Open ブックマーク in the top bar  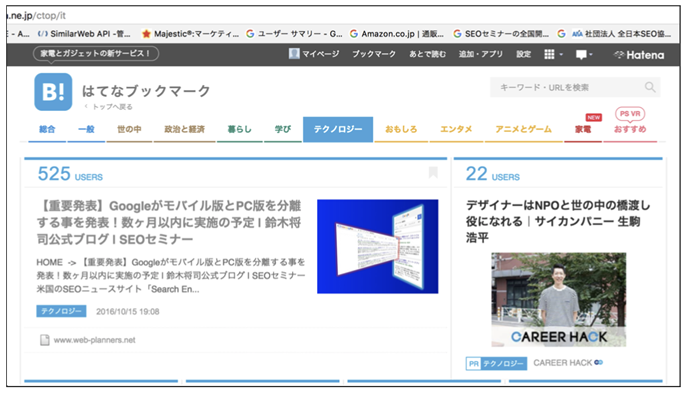(x=374, y=54)
